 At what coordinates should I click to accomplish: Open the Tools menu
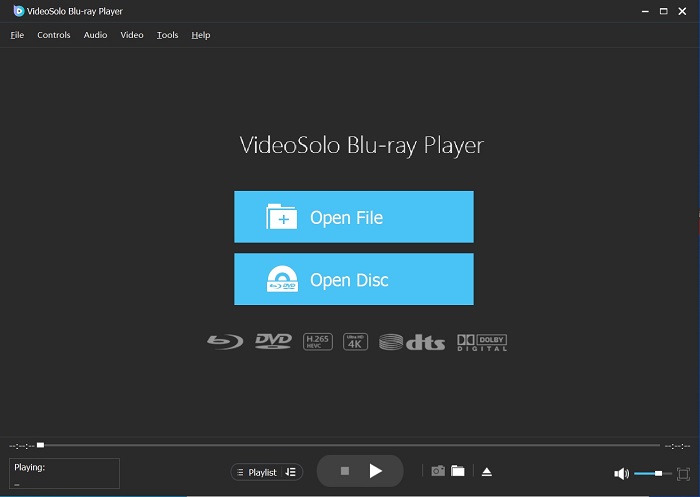[167, 35]
